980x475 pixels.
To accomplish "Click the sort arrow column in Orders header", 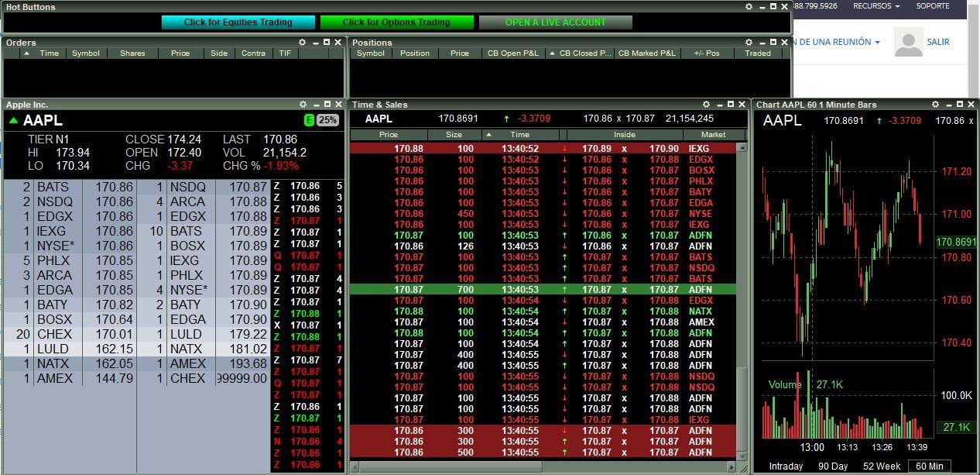I will [x=26, y=53].
